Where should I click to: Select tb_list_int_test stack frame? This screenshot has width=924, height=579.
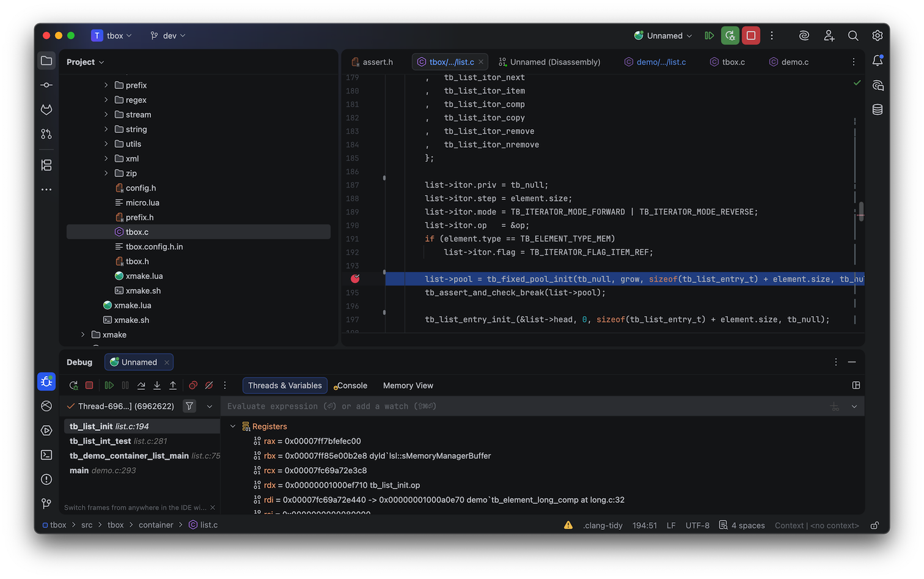[100, 441]
